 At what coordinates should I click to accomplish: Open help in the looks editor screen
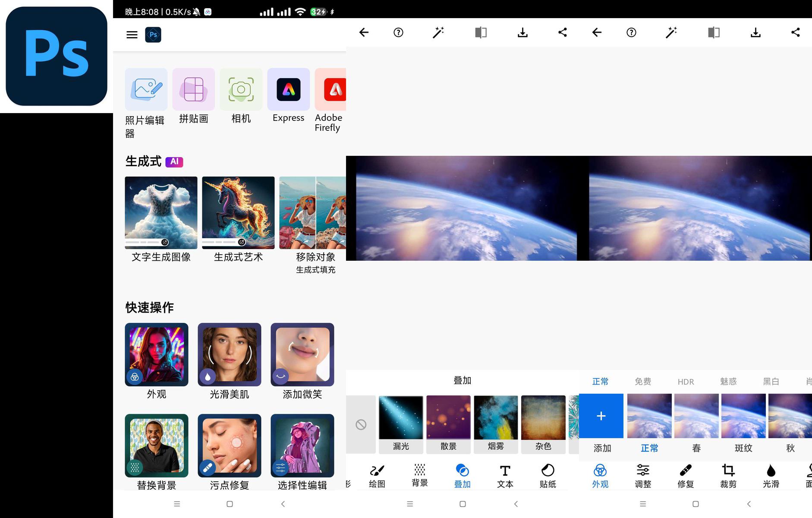click(631, 32)
